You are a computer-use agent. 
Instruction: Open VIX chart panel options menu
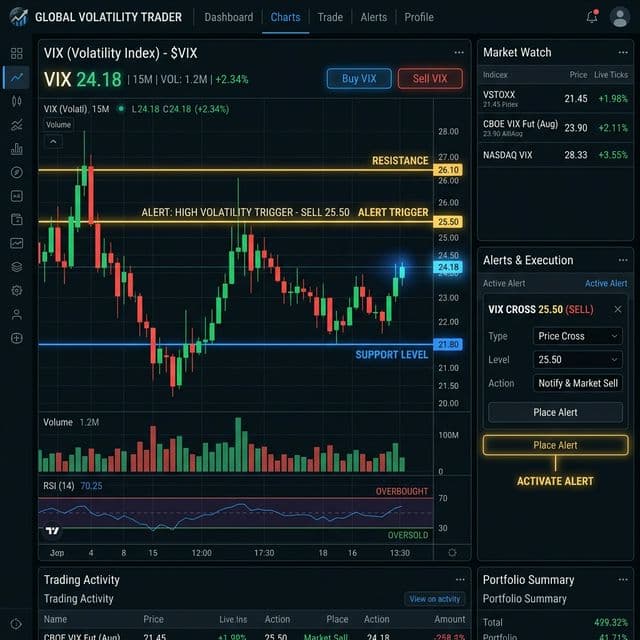(x=459, y=52)
